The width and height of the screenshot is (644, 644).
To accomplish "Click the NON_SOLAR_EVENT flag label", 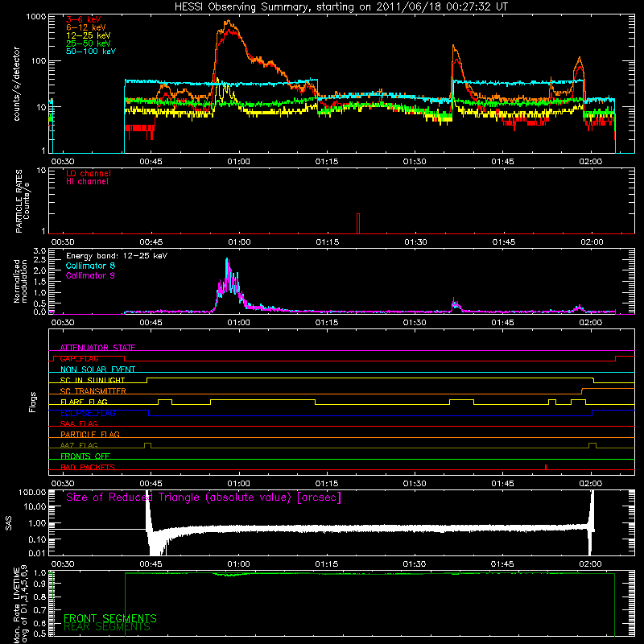I will pyautogui.click(x=97, y=369).
